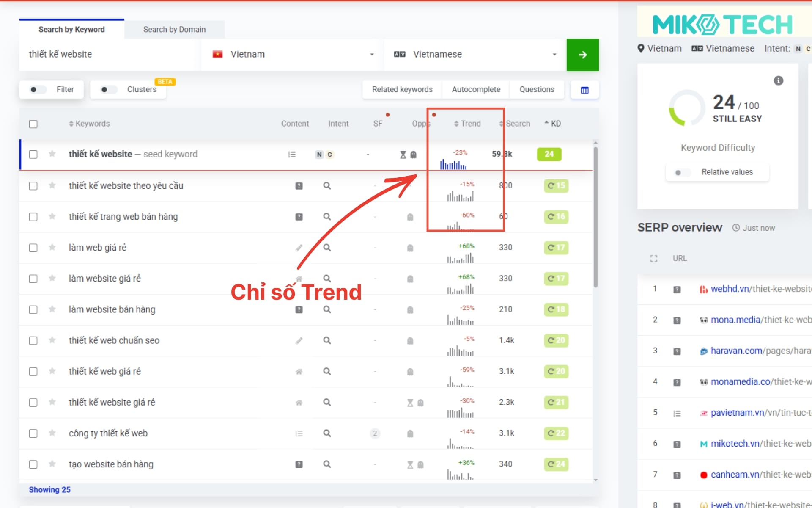Click magnifier icon for thiết kế web chuẩn seo
The height and width of the screenshot is (508, 812).
click(327, 340)
